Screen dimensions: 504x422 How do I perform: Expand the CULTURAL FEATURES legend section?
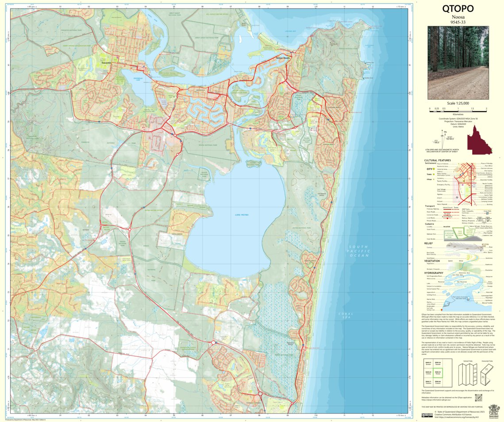438,160
